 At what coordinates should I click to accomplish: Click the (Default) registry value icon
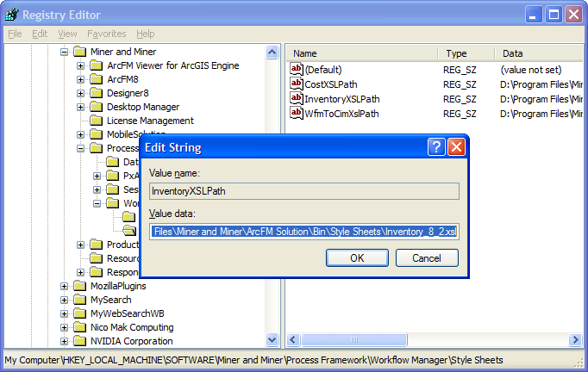pos(297,70)
